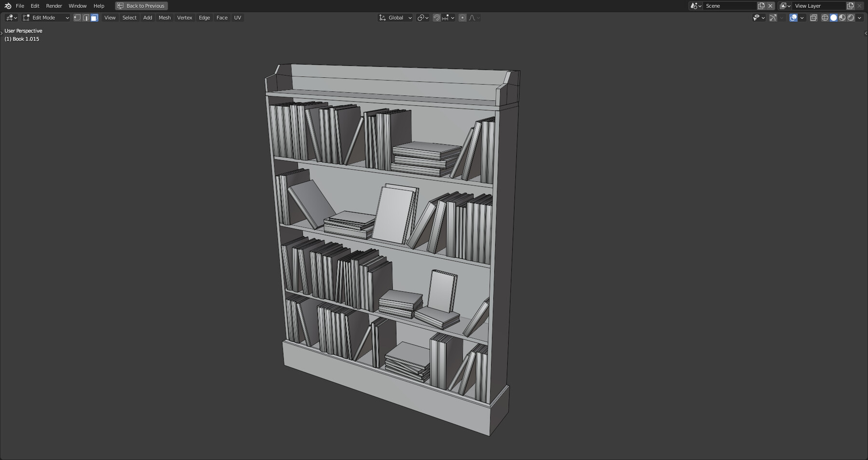Open the Render menu

54,5
